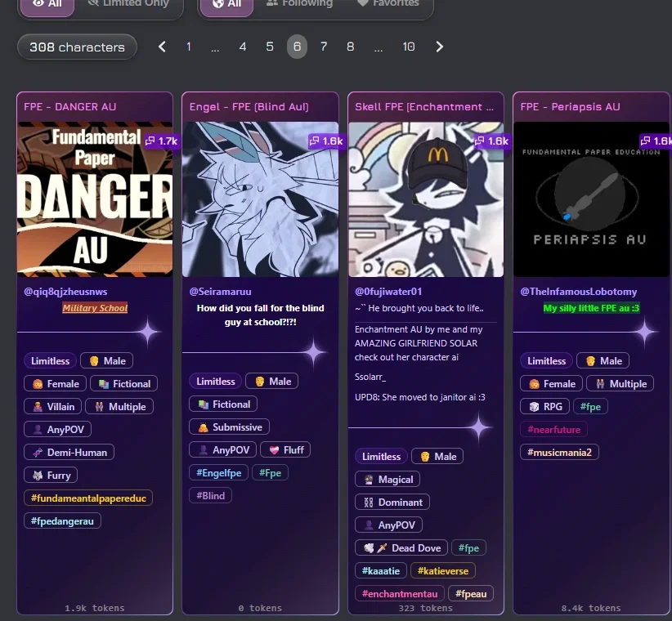672x621 pixels.
Task: Select the Submissive tag
Action: 229,427
